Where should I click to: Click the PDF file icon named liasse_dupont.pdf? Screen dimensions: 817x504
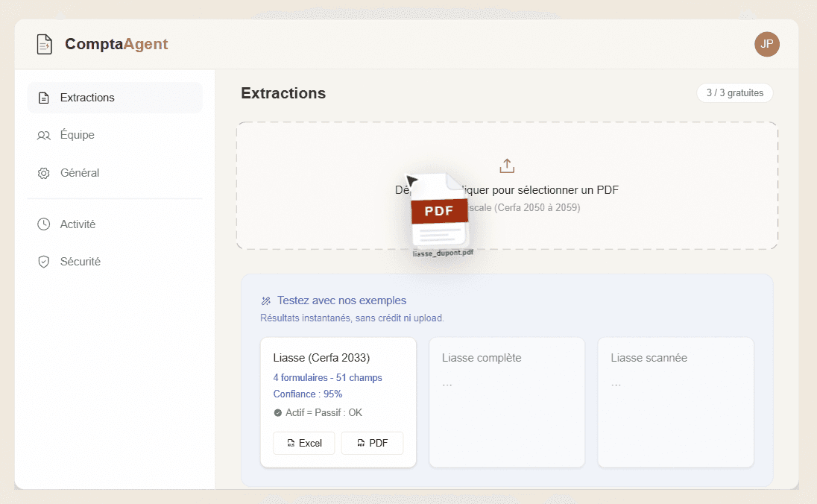click(438, 211)
